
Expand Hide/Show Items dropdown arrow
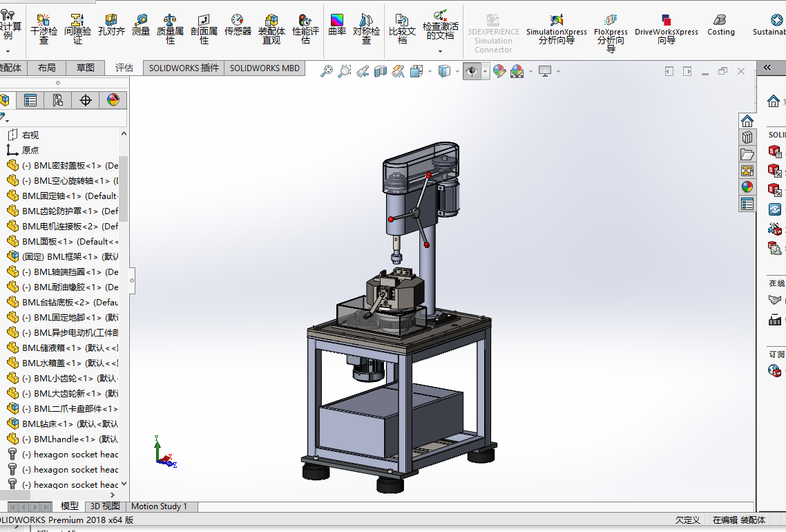click(x=485, y=71)
